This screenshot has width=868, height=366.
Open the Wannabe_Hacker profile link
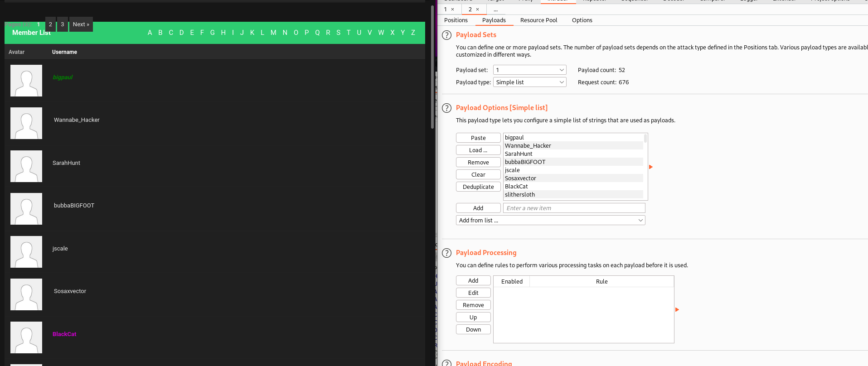point(77,120)
